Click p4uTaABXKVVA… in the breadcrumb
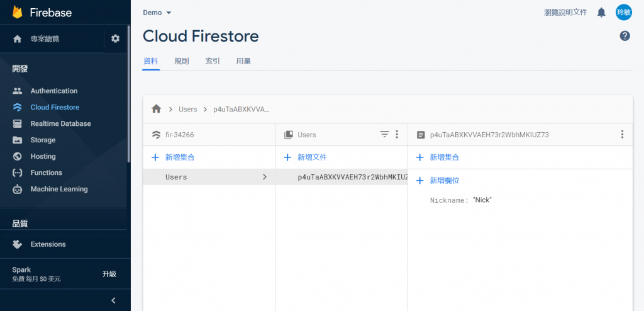Image resolution: width=644 pixels, height=311 pixels. (x=241, y=110)
